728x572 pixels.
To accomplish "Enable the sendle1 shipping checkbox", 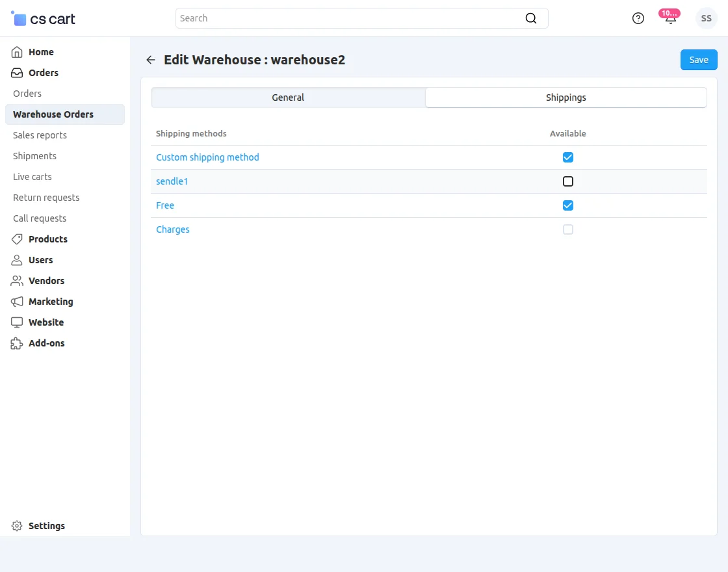I will (568, 181).
